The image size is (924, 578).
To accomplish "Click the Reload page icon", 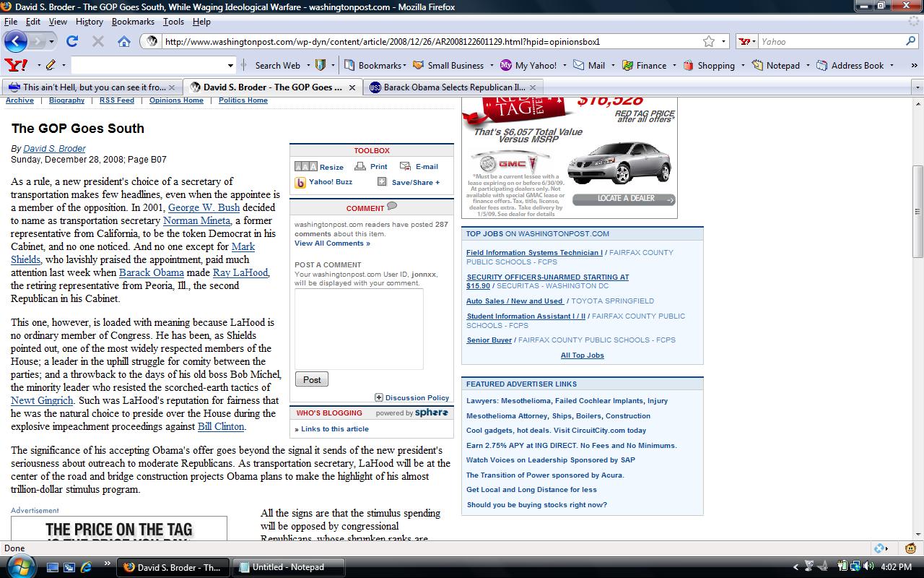I will (x=72, y=41).
